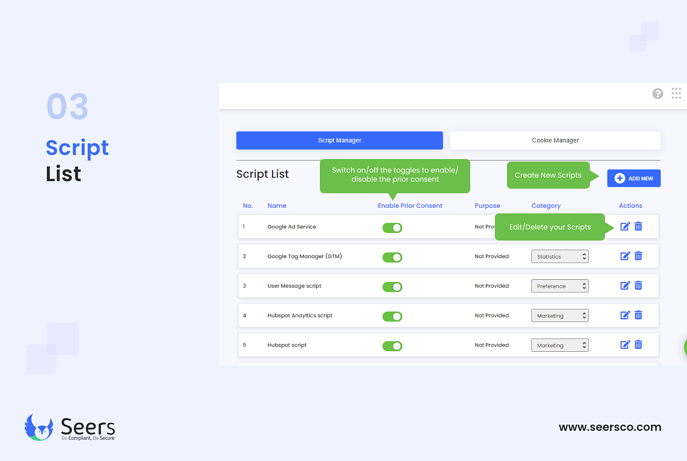The width and height of the screenshot is (687, 461).
Task: Delete the Hubspot script row
Action: click(x=638, y=345)
